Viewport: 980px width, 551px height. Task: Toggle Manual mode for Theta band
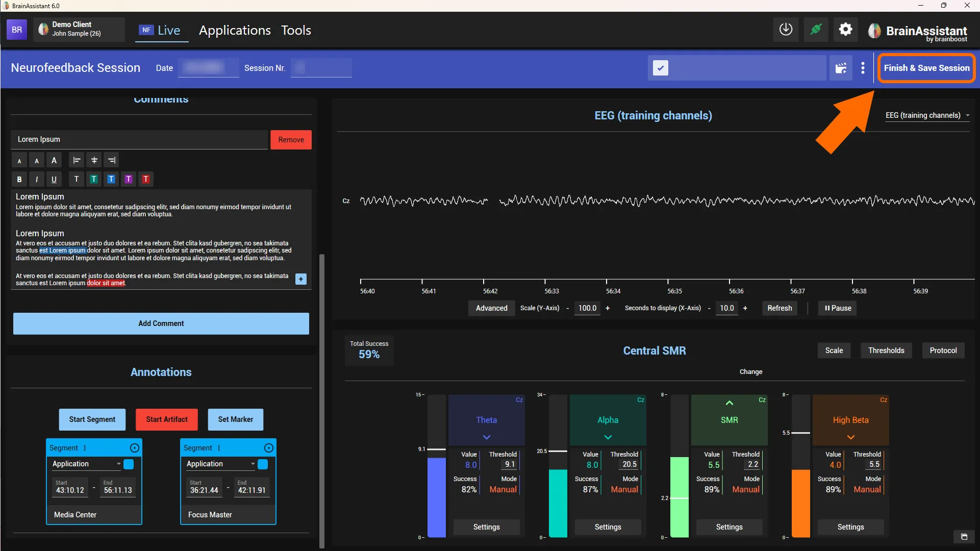pyautogui.click(x=503, y=489)
